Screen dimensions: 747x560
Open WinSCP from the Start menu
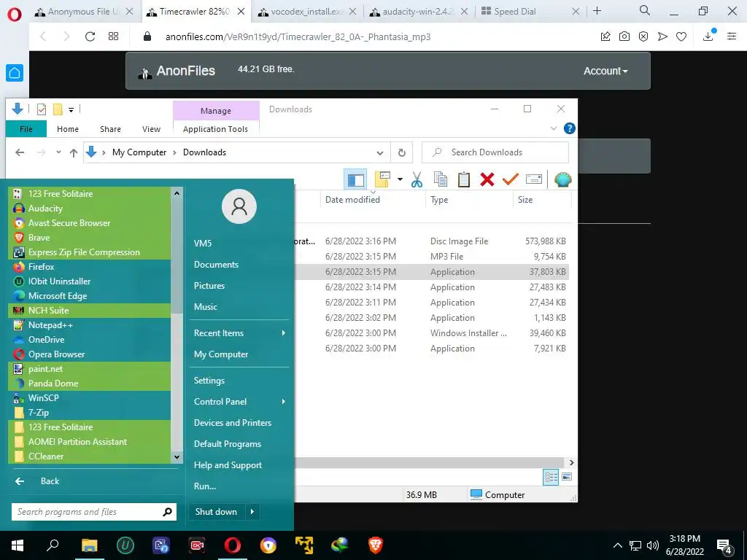(x=90, y=397)
